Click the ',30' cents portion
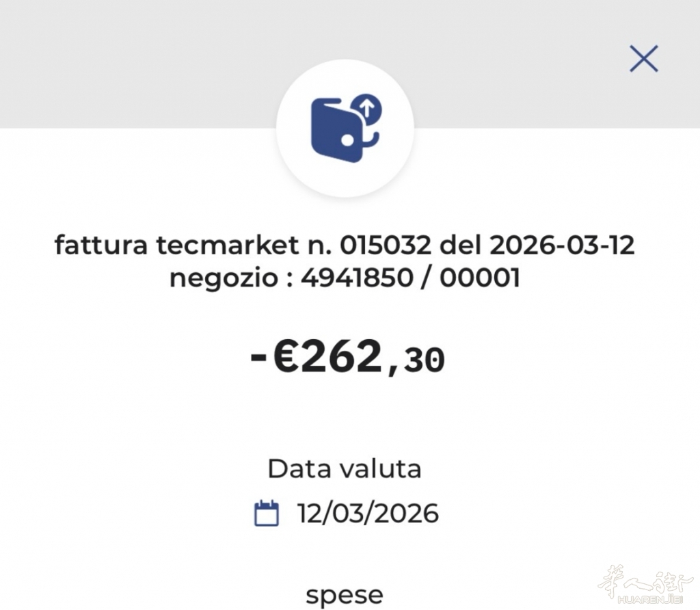The width and height of the screenshot is (700, 610). pos(418,360)
